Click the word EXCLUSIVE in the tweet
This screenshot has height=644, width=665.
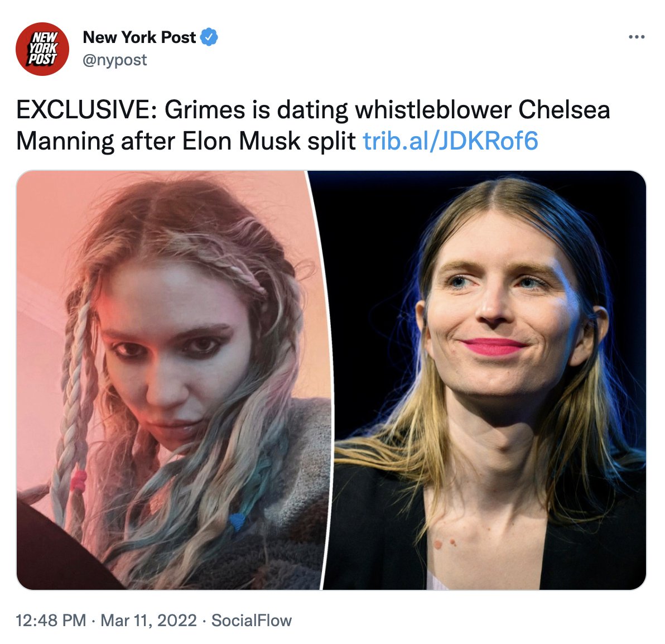pyautogui.click(x=86, y=110)
